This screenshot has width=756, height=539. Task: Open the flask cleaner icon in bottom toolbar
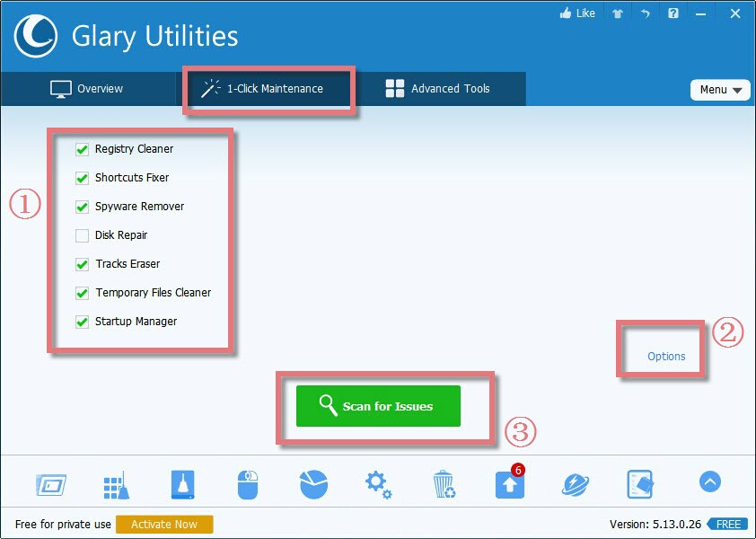[181, 482]
